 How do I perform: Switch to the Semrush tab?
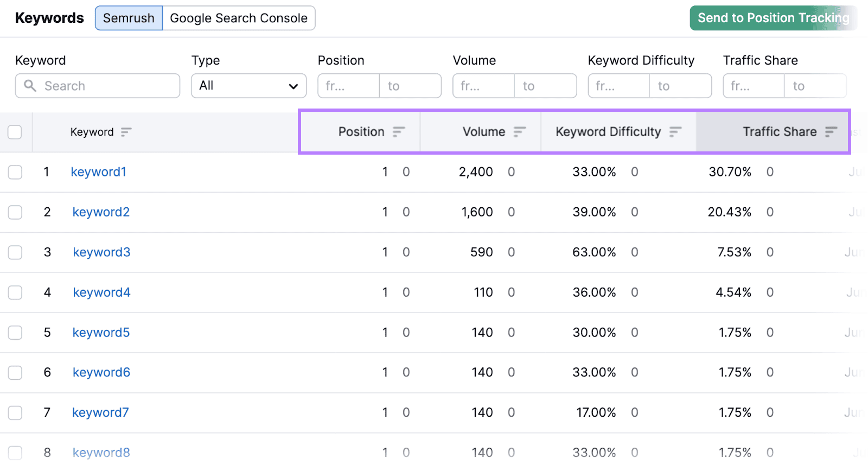[129, 18]
